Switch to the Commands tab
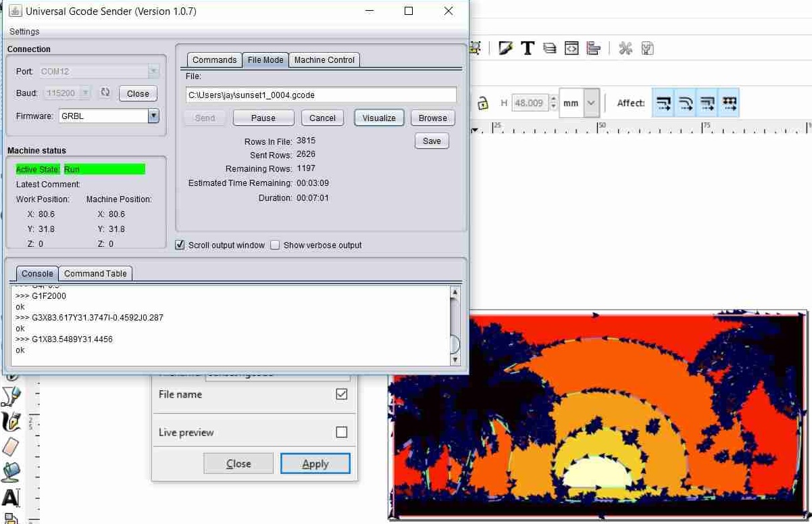The image size is (812, 524). (215, 59)
